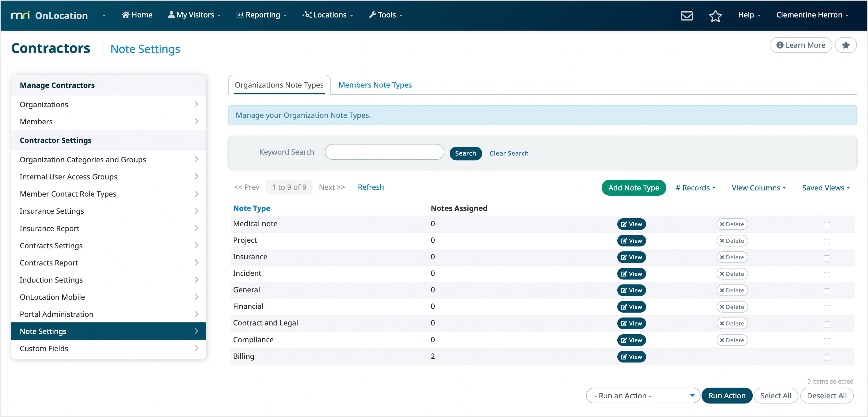868x417 pixels.
Task: Check the Incident row checkbox
Action: (x=827, y=275)
